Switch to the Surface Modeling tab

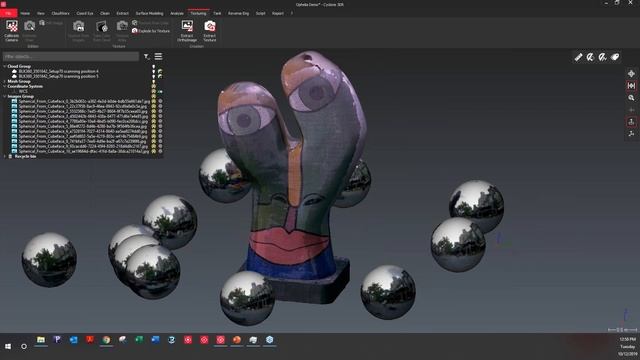[149, 13]
